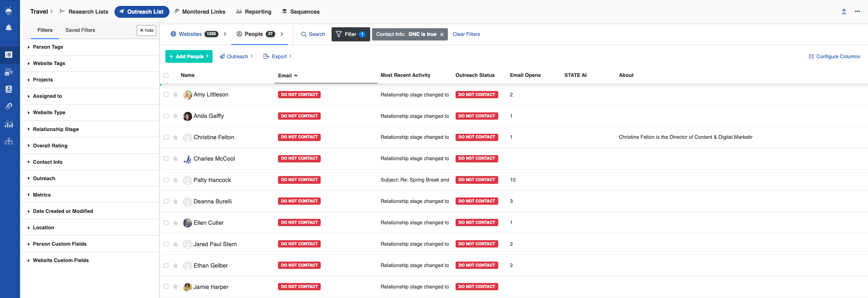Click the upload arrow icon at top right
Viewport: 868px width, 298px height.
[x=843, y=12]
